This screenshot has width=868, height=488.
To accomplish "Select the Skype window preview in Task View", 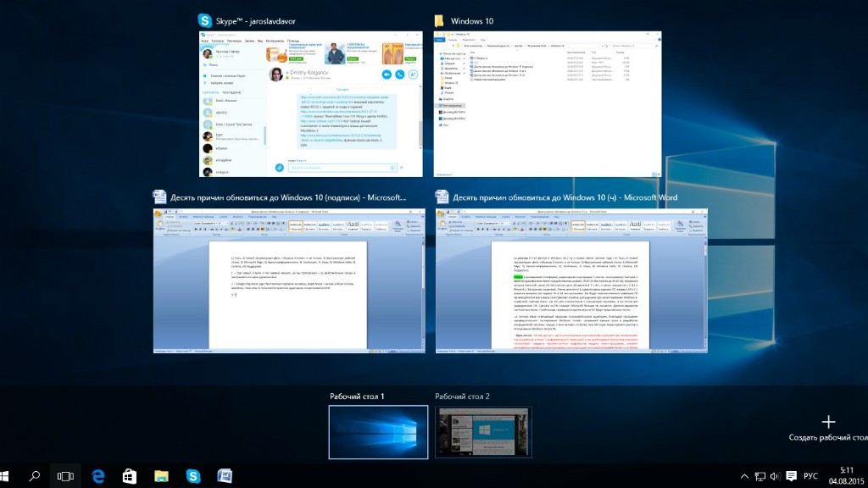I will [310, 104].
